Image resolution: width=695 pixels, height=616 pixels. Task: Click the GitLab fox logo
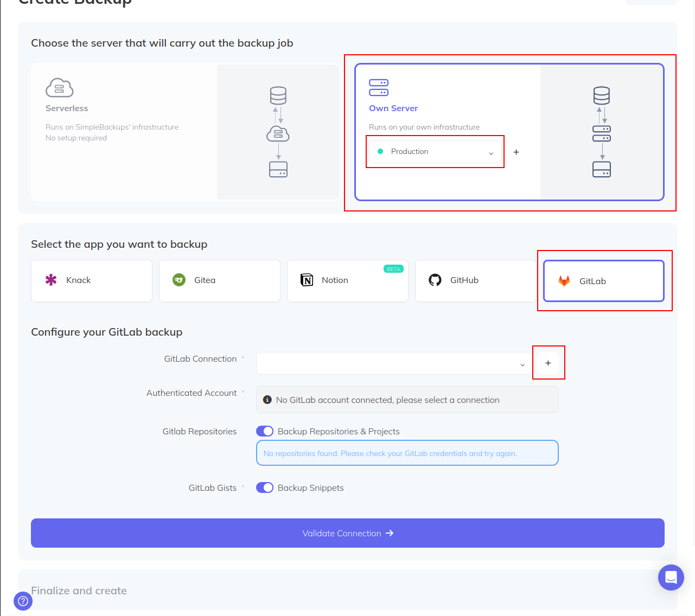(x=564, y=281)
